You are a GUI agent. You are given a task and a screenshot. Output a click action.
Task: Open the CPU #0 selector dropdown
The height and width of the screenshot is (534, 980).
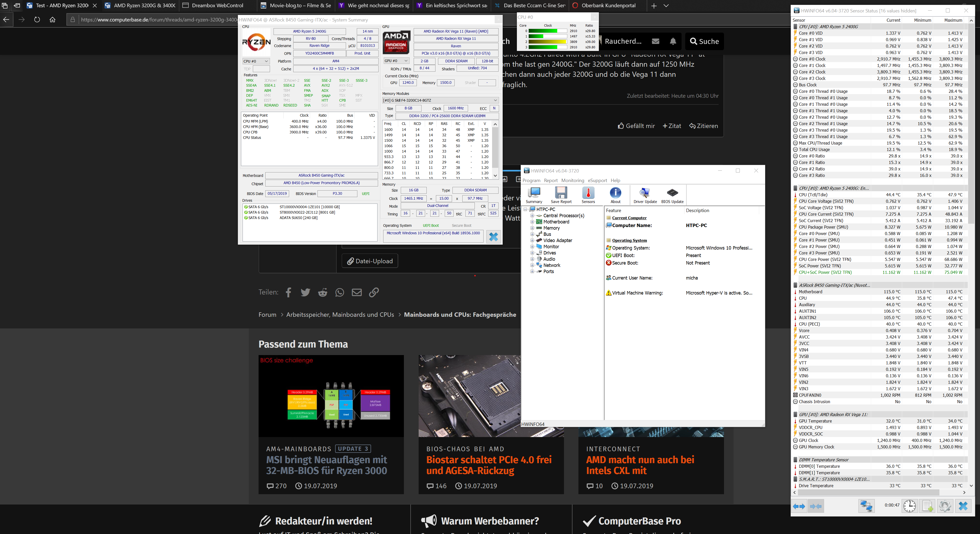pos(256,61)
